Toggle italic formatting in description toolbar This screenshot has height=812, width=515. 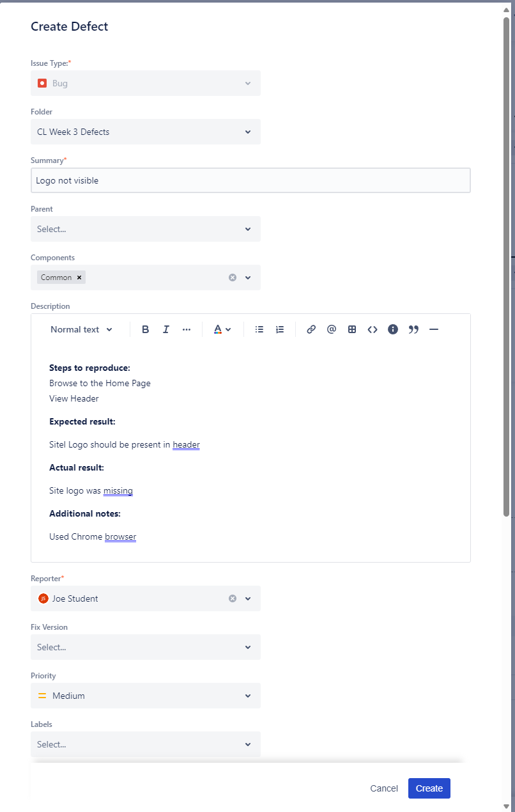pyautogui.click(x=166, y=329)
